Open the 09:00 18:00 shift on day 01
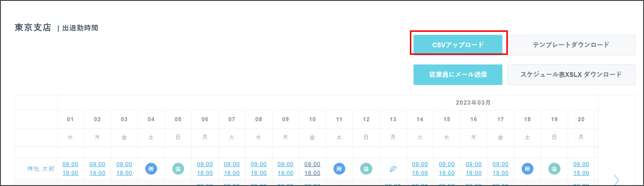The height and width of the screenshot is (186, 644). pos(70,169)
